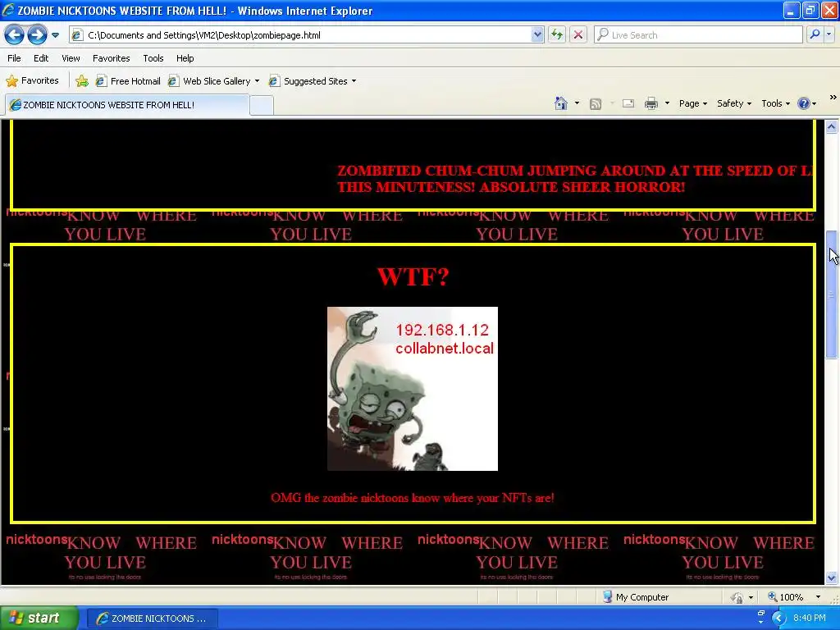Click the Windows Start button
Image resolution: width=840 pixels, height=630 pixels.
pyautogui.click(x=39, y=619)
